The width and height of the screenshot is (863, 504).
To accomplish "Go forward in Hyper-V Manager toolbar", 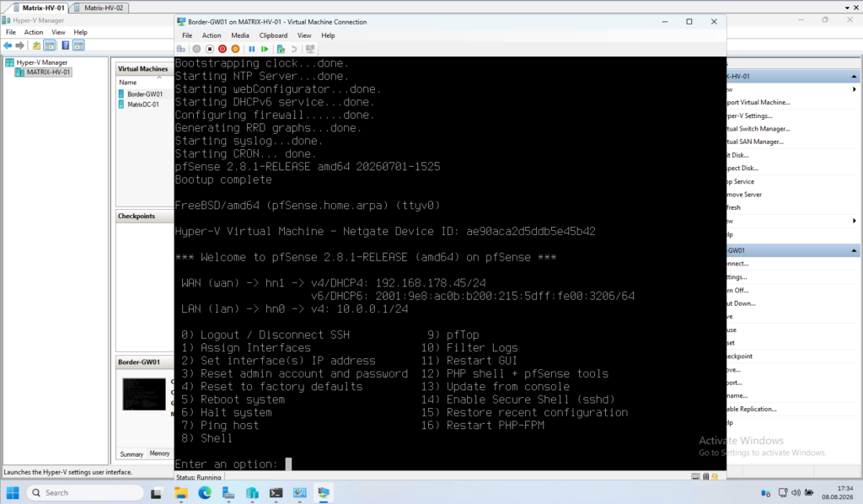I will click(20, 46).
